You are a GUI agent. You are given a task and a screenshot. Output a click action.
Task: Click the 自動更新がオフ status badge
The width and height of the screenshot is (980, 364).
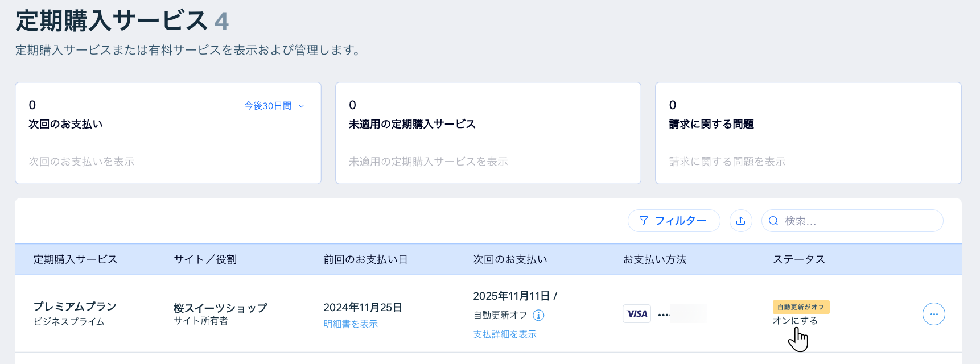pos(801,307)
